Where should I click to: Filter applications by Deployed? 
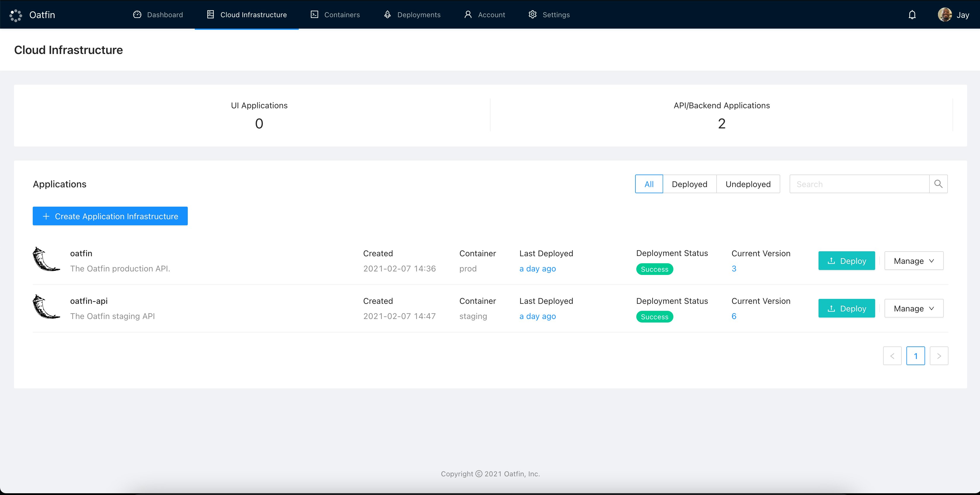[x=689, y=184]
